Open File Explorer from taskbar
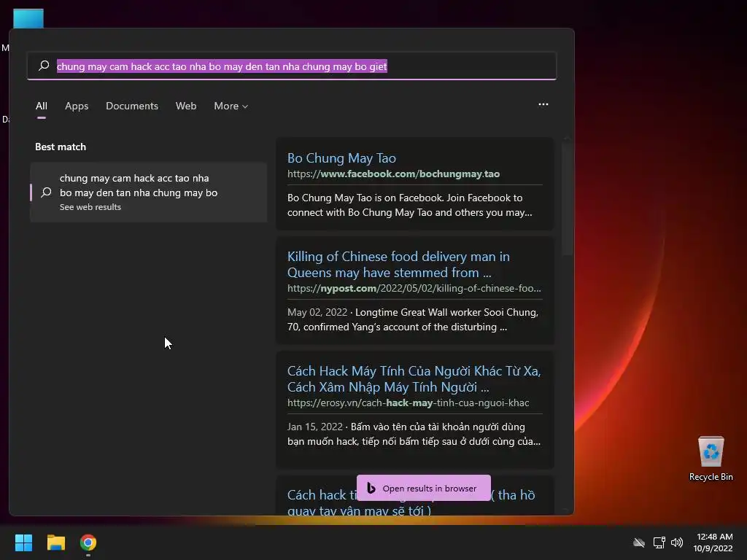Viewport: 747px width, 560px height. tap(56, 542)
